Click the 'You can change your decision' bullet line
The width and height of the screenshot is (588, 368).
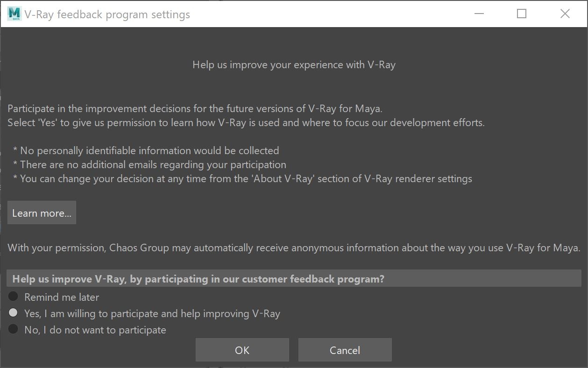pos(242,178)
